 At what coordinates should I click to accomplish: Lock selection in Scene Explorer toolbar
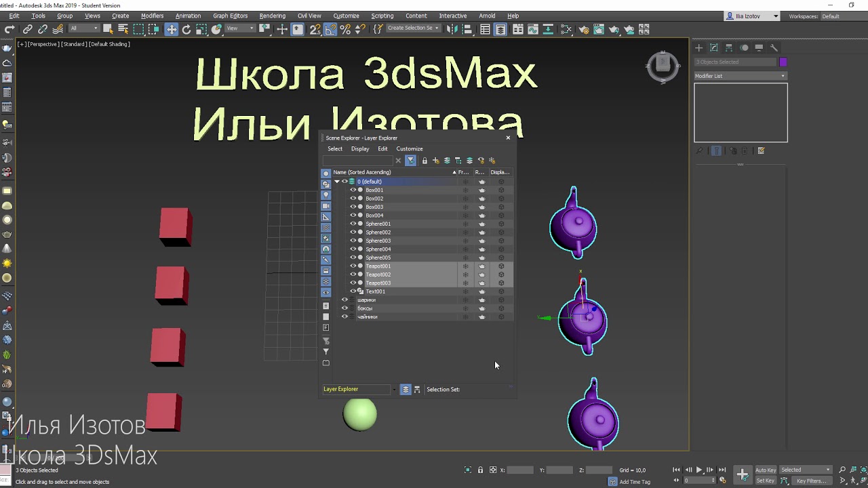click(425, 161)
